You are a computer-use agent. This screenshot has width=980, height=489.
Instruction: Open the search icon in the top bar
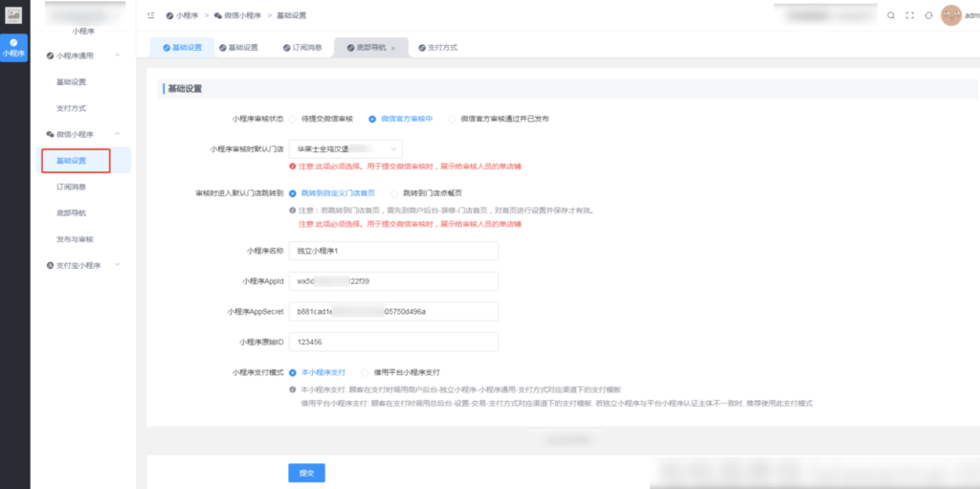click(891, 15)
